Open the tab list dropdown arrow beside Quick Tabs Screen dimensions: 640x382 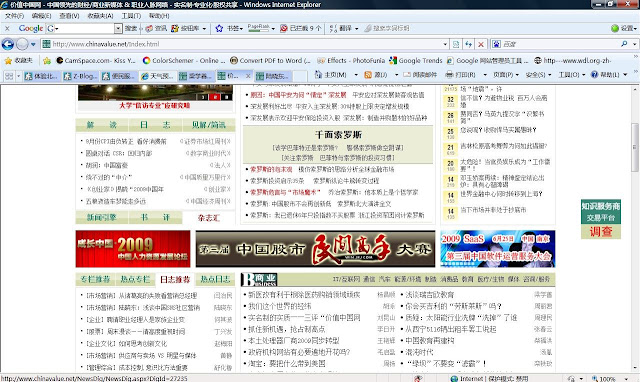pos(18,76)
